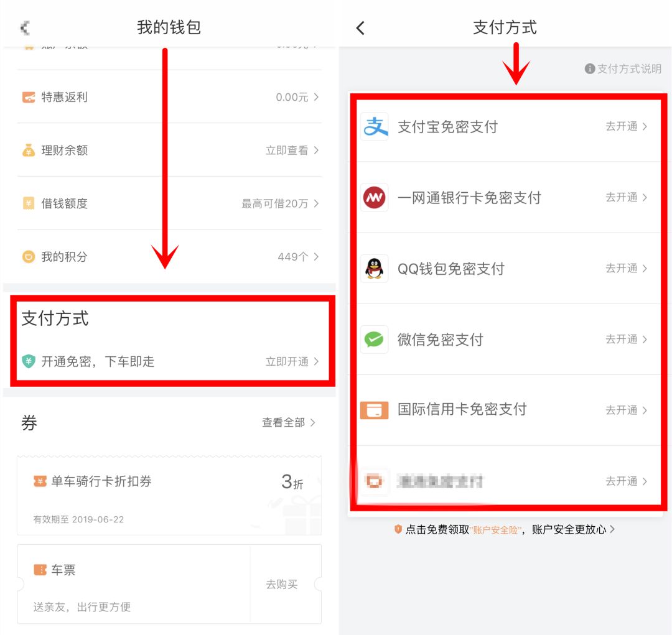Viewport: 672px width, 635px height.
Task: Tap the 特惠返利 label
Action: click(64, 97)
